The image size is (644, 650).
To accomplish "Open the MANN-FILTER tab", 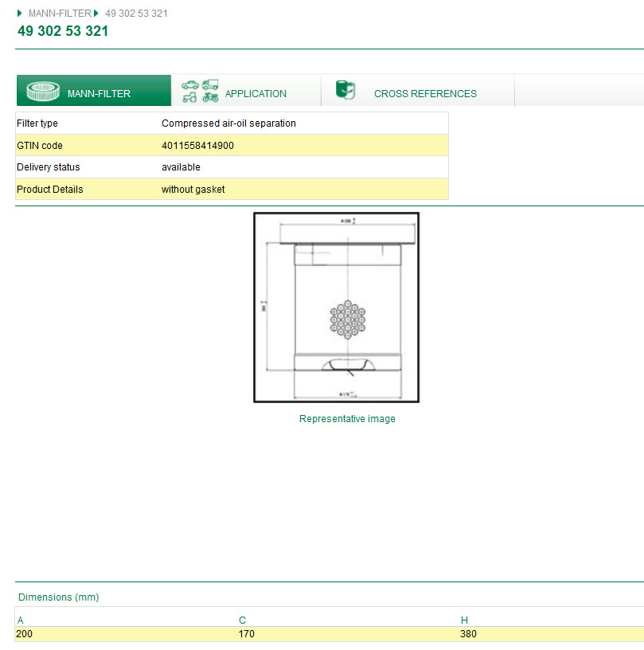I will (94, 90).
